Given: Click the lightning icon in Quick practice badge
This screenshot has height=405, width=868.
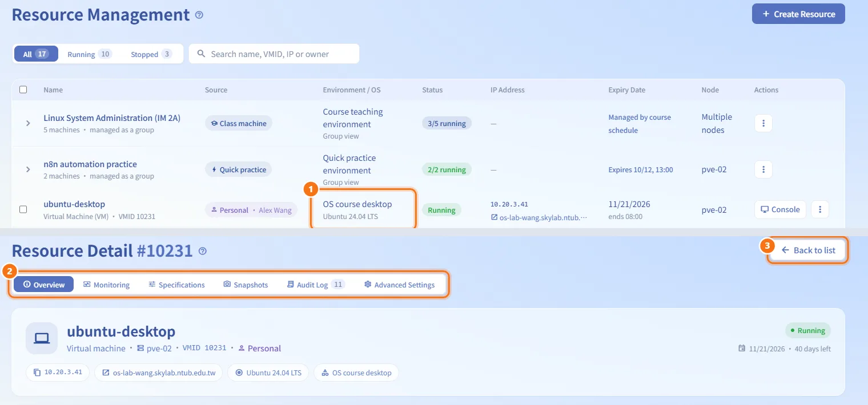Looking at the screenshot, I should click(x=214, y=169).
